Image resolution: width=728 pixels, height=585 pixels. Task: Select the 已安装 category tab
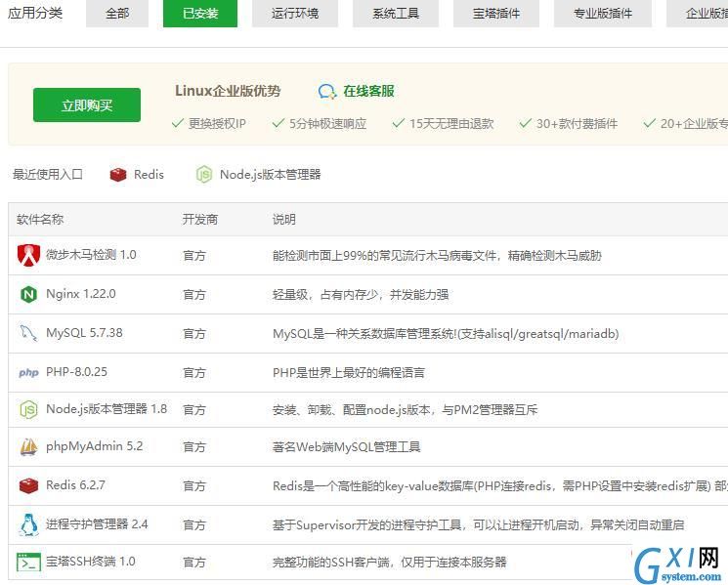point(200,13)
